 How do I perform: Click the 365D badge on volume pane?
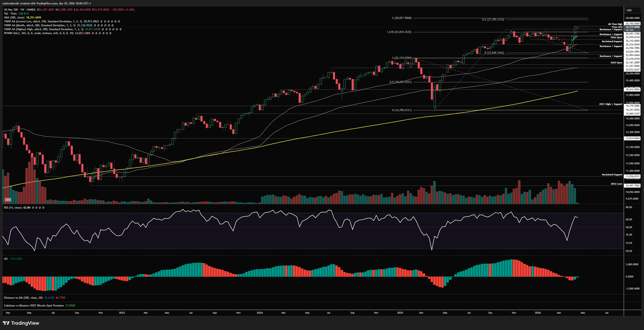(x=8, y=200)
